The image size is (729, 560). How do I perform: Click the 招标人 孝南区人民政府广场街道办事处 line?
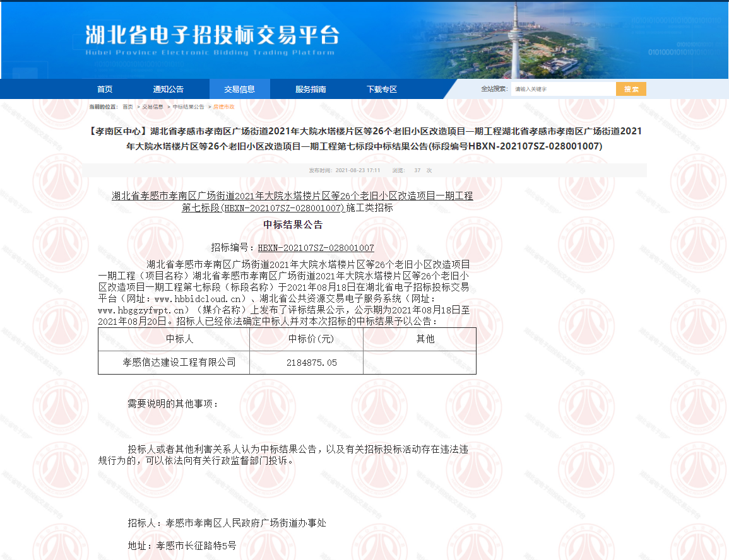(227, 523)
